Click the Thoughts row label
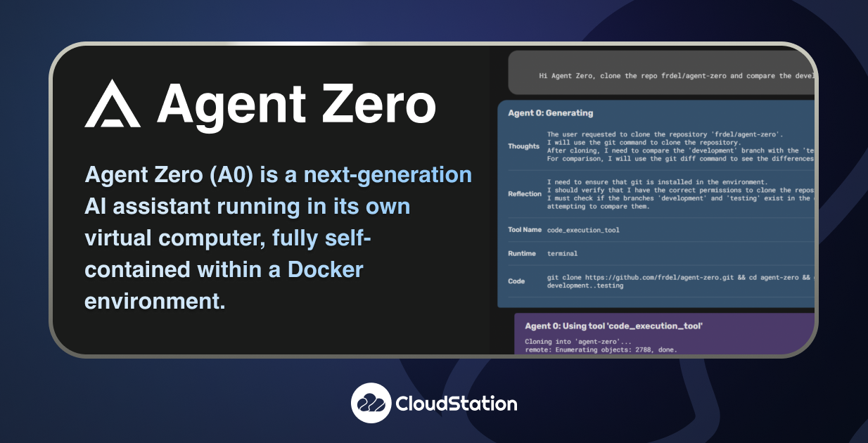 pos(524,146)
